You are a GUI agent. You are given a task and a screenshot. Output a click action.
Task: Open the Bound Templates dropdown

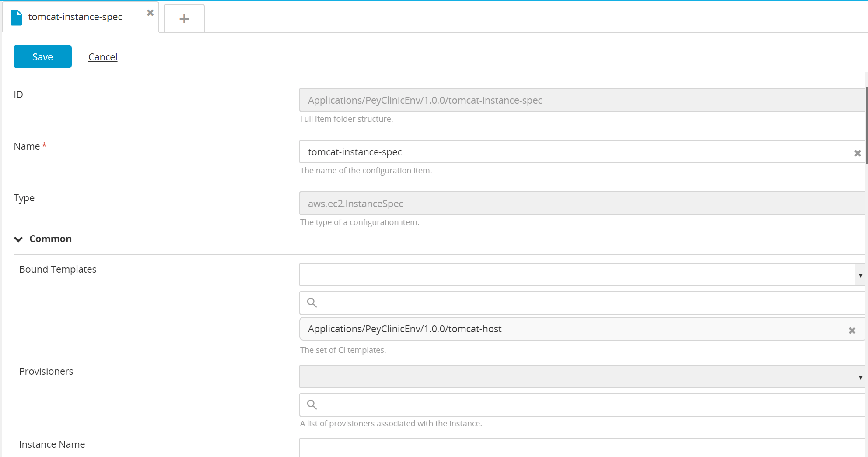coord(860,275)
